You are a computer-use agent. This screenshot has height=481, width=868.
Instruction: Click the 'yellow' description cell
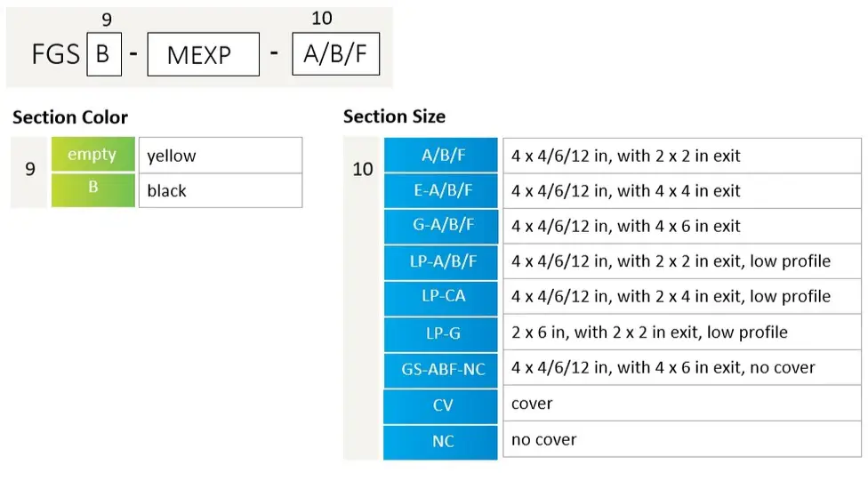220,156
